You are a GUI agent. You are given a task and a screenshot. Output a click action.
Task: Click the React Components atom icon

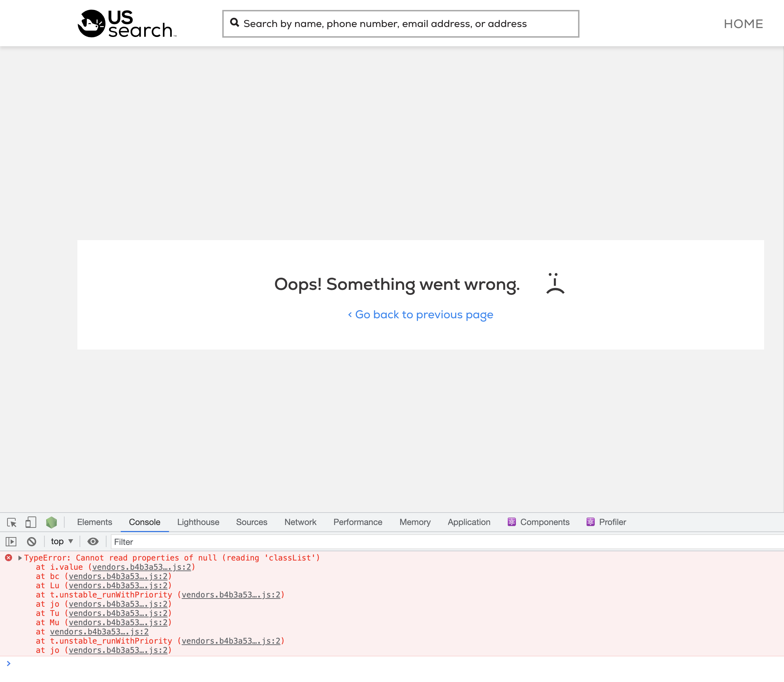point(512,522)
